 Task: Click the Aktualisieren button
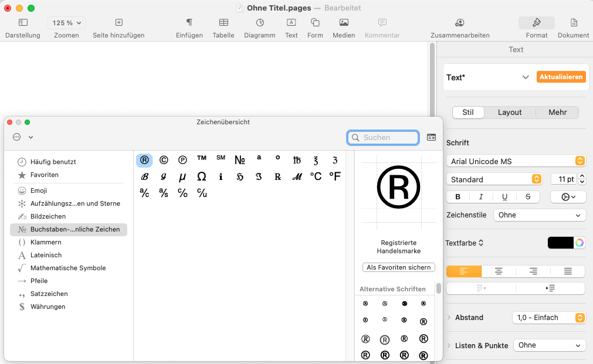tap(561, 77)
